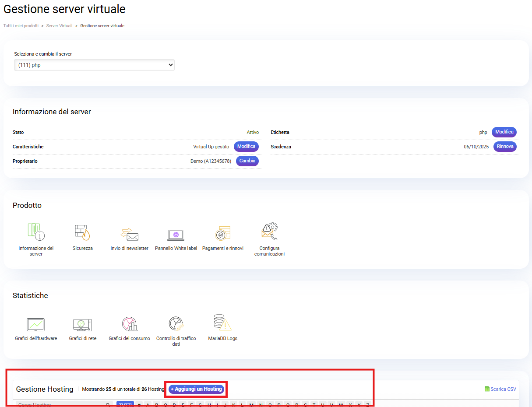Open Grafici dell'hardware statistics icon

(x=36, y=324)
